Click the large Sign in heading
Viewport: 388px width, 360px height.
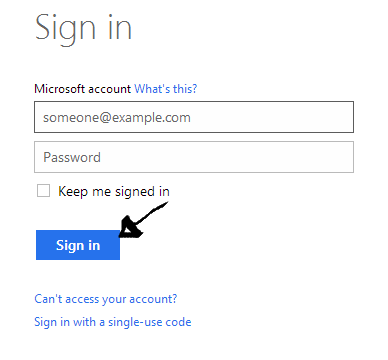84,29
